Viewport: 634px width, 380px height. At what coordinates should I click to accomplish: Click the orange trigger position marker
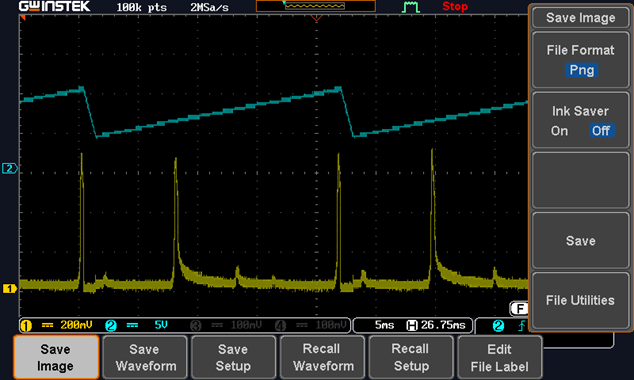point(316,18)
